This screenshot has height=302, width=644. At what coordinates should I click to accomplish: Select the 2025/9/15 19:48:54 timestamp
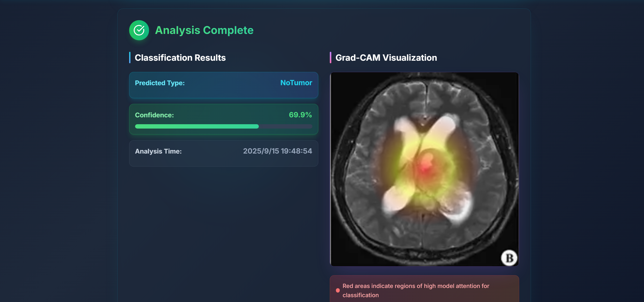coord(277,151)
